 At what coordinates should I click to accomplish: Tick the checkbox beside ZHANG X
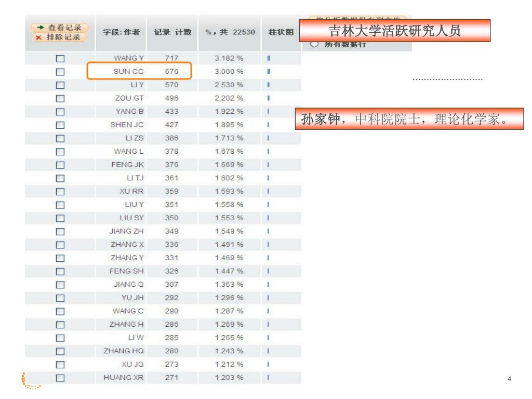click(60, 245)
